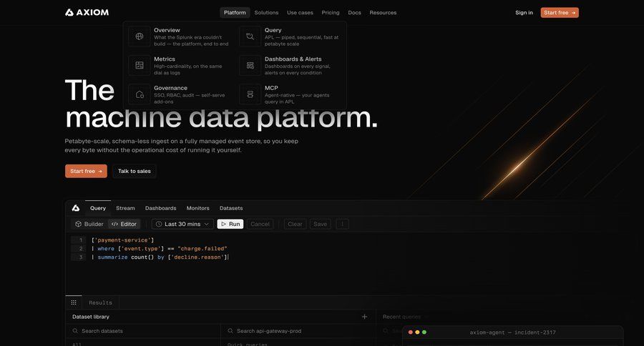The height and width of the screenshot is (346, 644).
Task: Run the query
Action: pyautogui.click(x=230, y=224)
